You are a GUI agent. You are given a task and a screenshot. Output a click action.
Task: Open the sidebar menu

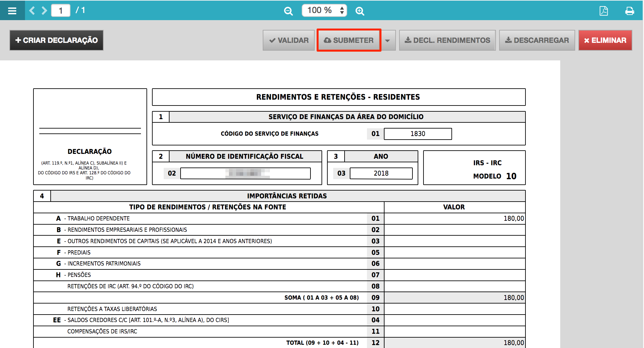pos(12,10)
